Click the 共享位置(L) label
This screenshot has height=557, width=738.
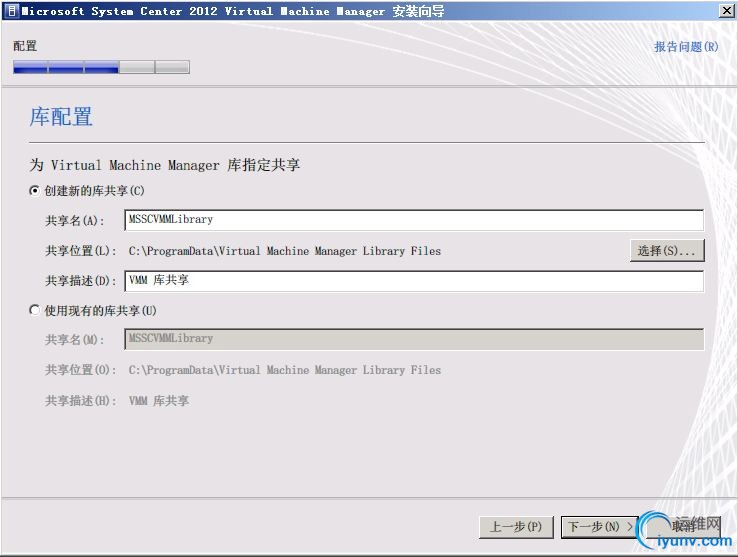[80, 251]
